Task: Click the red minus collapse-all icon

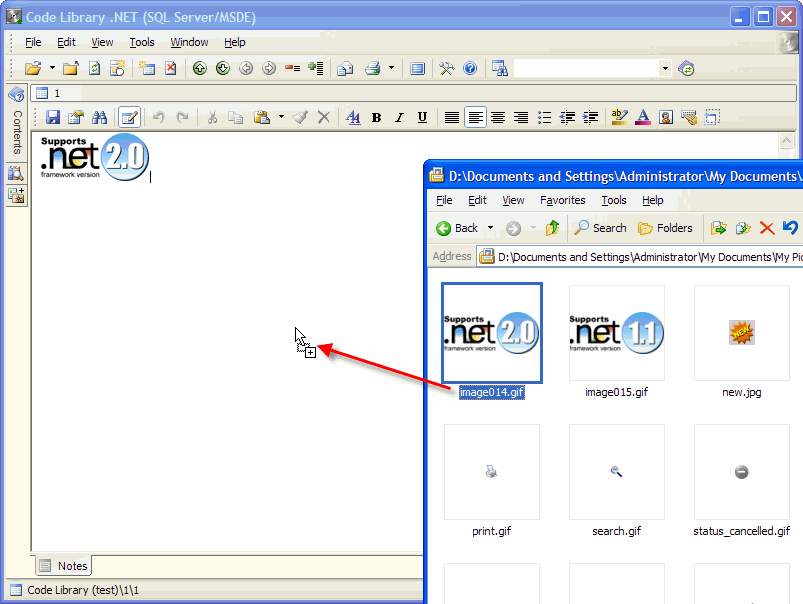Action: (292, 68)
